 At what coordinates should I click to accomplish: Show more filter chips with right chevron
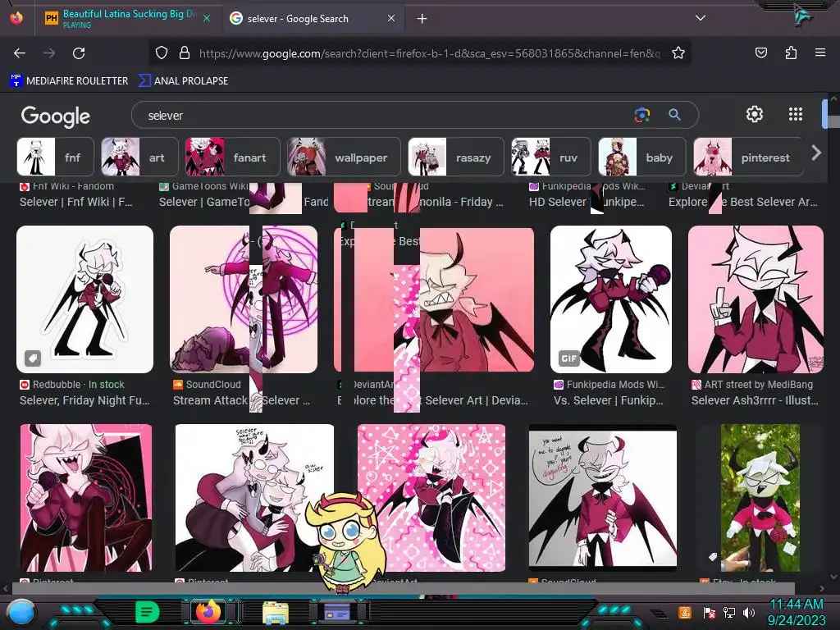tap(816, 153)
